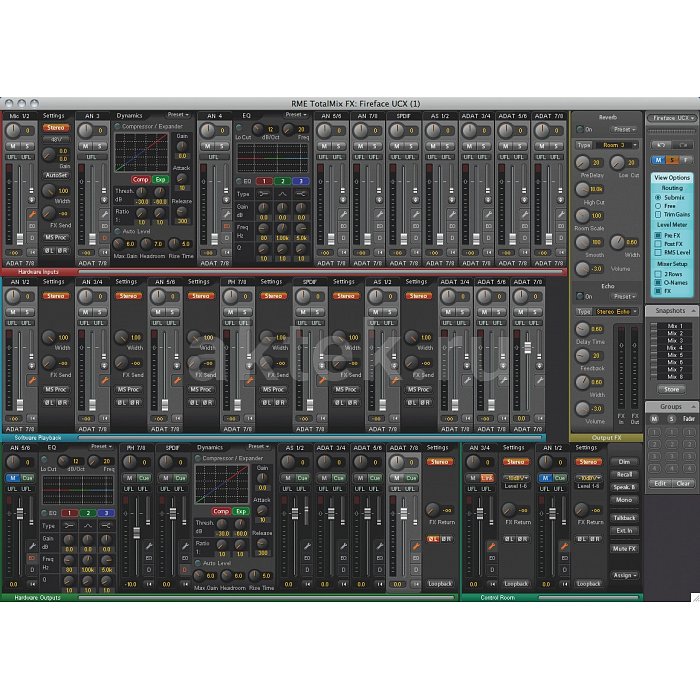The image size is (700, 700).
Task: Open settings wrench on Software Playback SPDIF channel
Action: [322, 380]
